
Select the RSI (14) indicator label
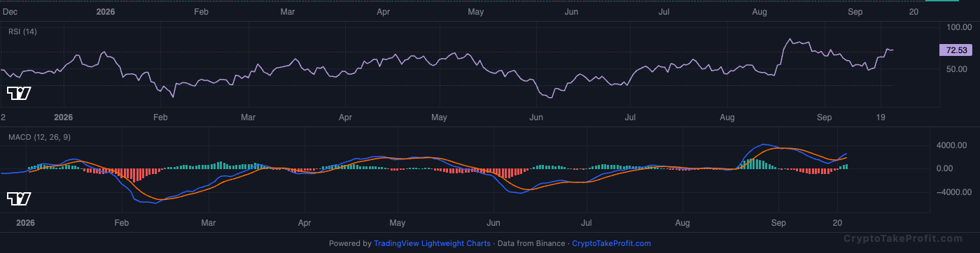point(22,31)
